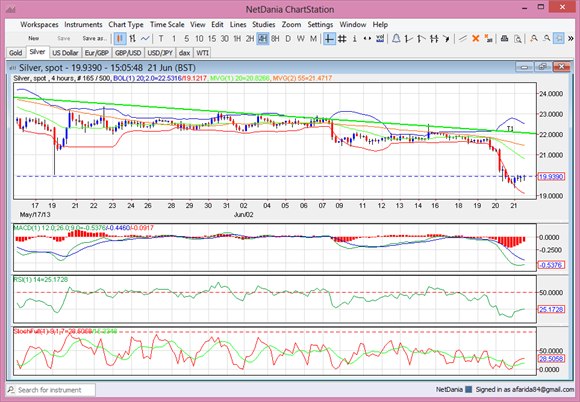This screenshot has height=402, width=580.
Task: Click the zoom out magnifier icon
Action: click(546, 38)
